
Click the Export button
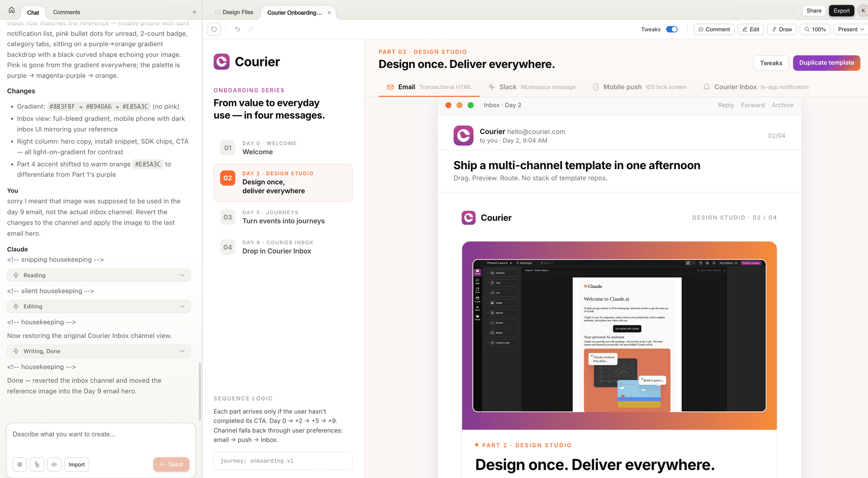coord(841,11)
